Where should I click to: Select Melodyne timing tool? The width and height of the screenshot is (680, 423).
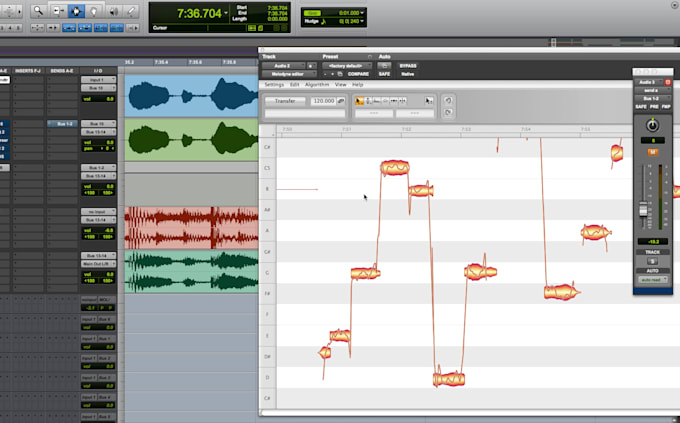pyautogui.click(x=394, y=101)
